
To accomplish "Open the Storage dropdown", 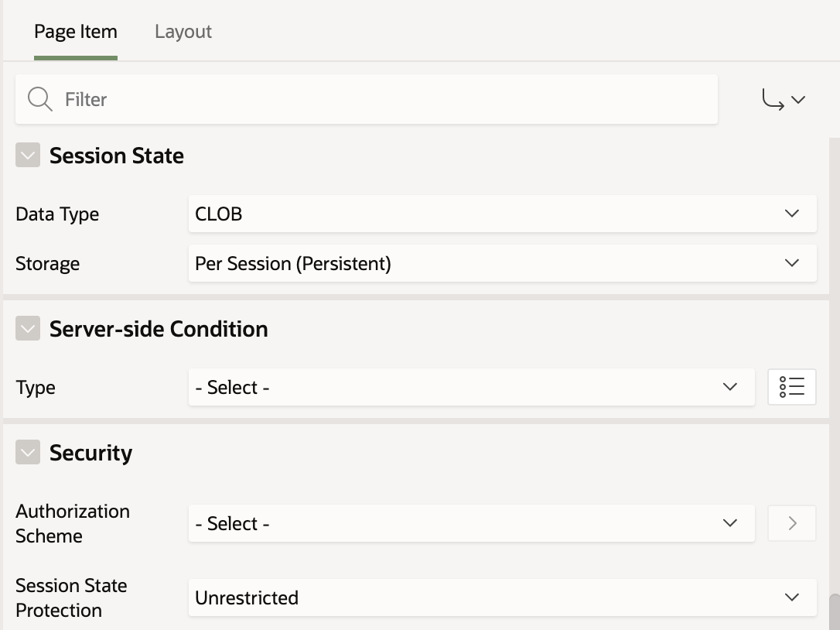I will click(x=502, y=263).
